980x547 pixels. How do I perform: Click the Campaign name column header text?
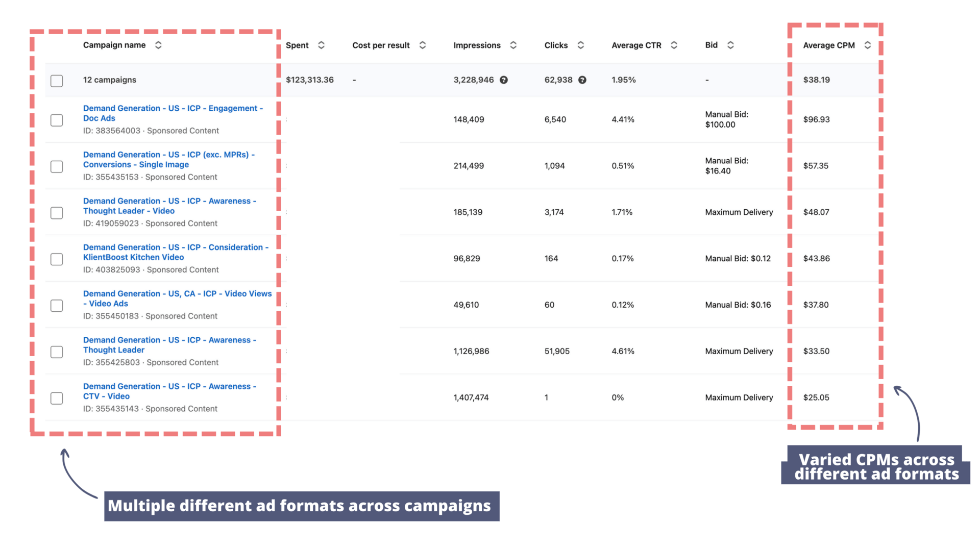114,45
